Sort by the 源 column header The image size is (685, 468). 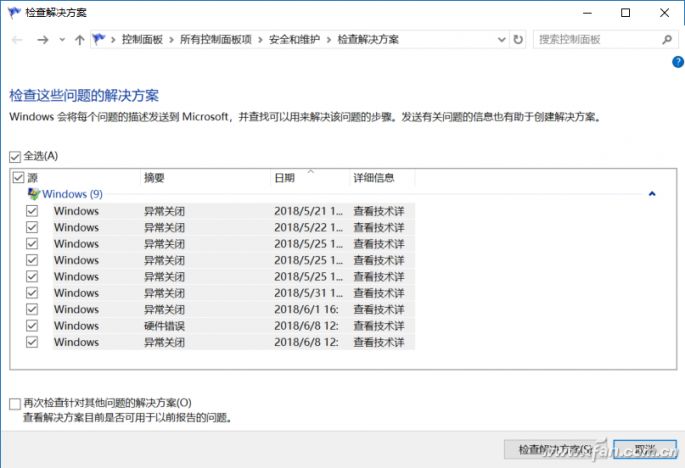[83, 177]
